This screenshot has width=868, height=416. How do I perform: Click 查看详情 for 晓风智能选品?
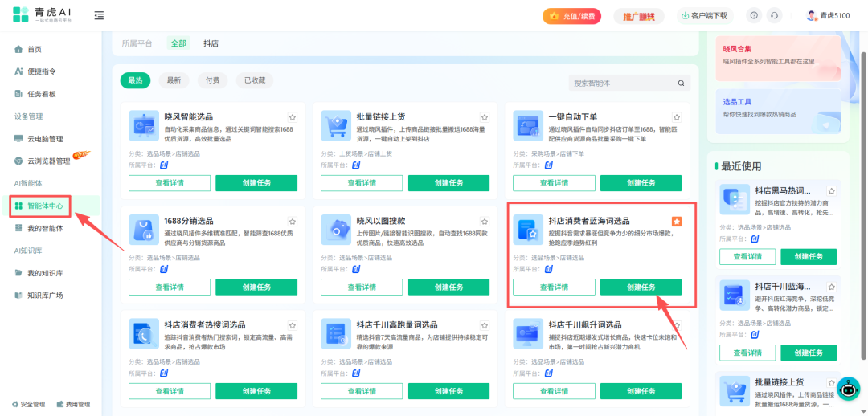[x=170, y=183]
